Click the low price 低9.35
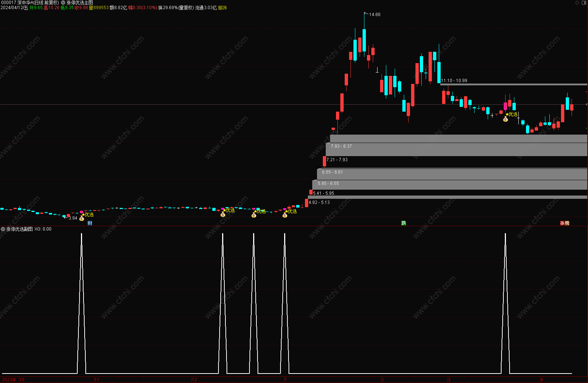588x383 pixels. (x=67, y=8)
